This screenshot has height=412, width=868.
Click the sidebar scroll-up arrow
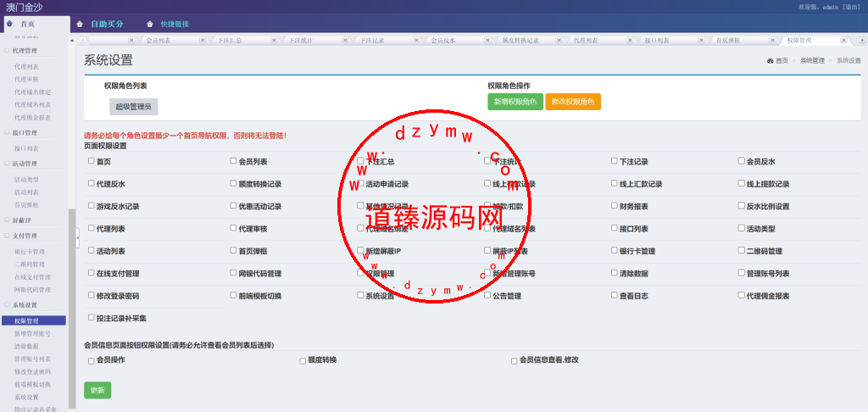click(x=72, y=40)
